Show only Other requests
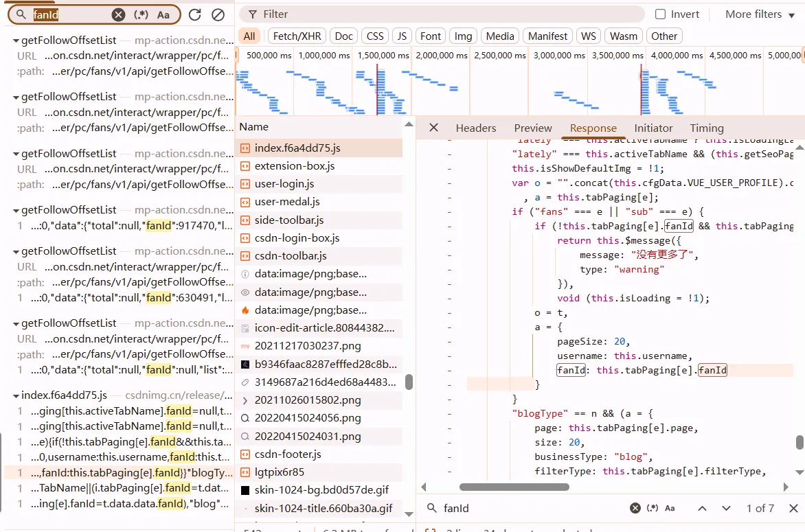Image resolution: width=805 pixels, height=532 pixels. [664, 36]
